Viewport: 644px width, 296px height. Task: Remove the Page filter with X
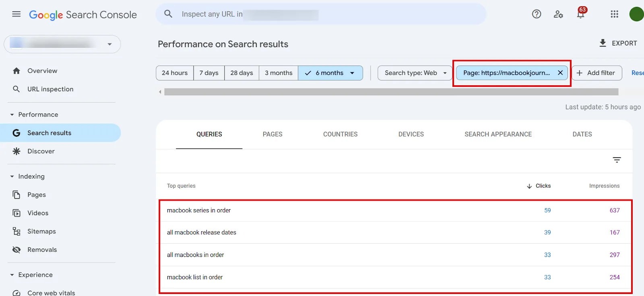[560, 73]
